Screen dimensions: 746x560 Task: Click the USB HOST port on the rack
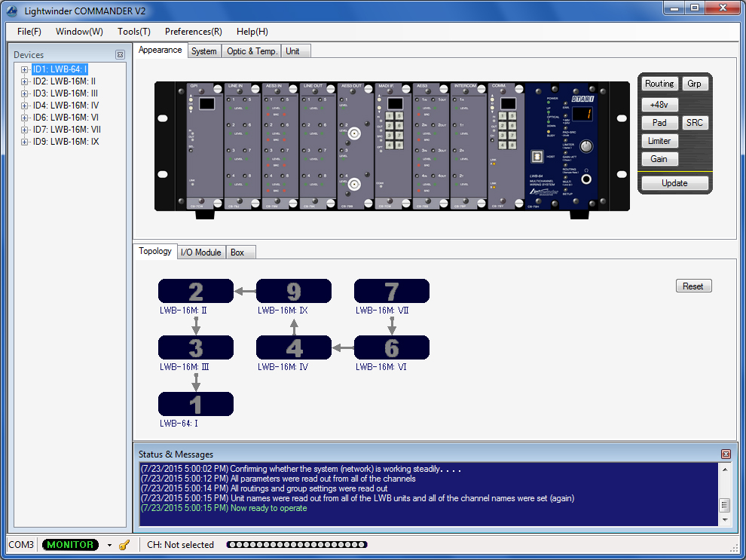(537, 156)
